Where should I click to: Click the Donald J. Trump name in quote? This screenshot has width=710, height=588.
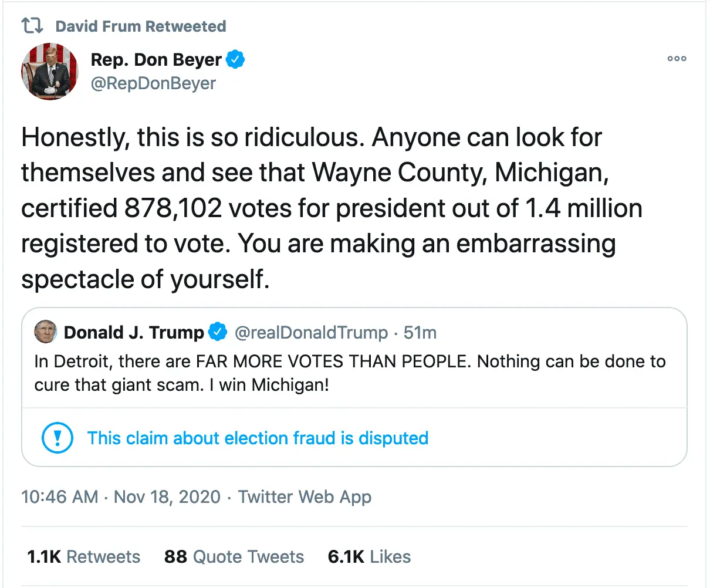134,333
